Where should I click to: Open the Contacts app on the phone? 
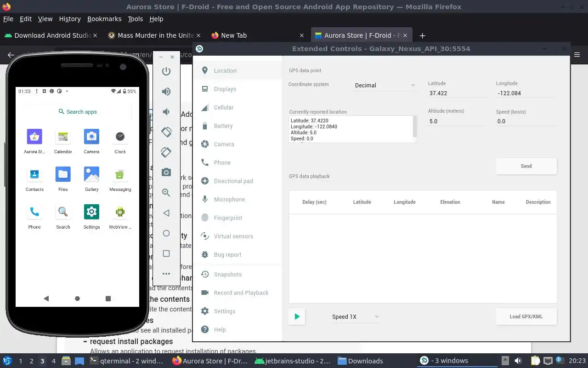[x=34, y=179]
